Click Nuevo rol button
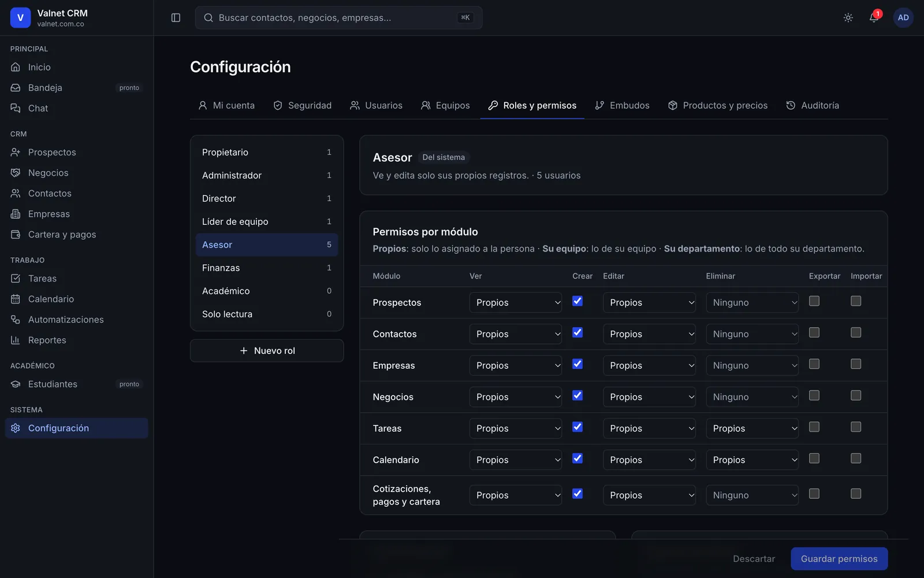The height and width of the screenshot is (578, 924). click(x=267, y=351)
